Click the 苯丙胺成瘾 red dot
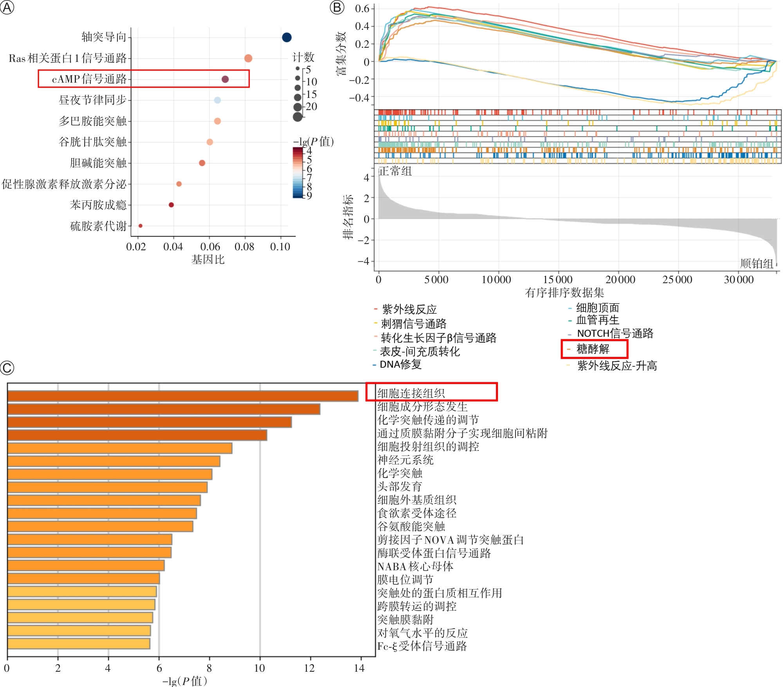The image size is (784, 687). coord(171,205)
